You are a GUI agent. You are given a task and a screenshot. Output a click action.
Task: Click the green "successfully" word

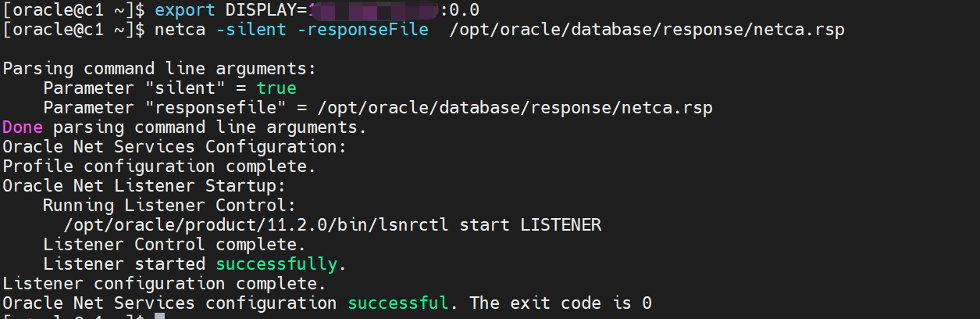coord(276,264)
